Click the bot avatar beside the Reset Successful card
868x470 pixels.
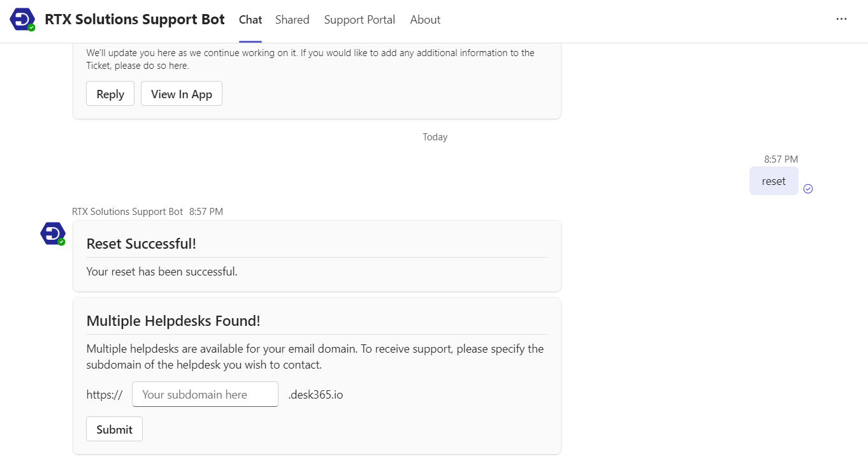52,233
